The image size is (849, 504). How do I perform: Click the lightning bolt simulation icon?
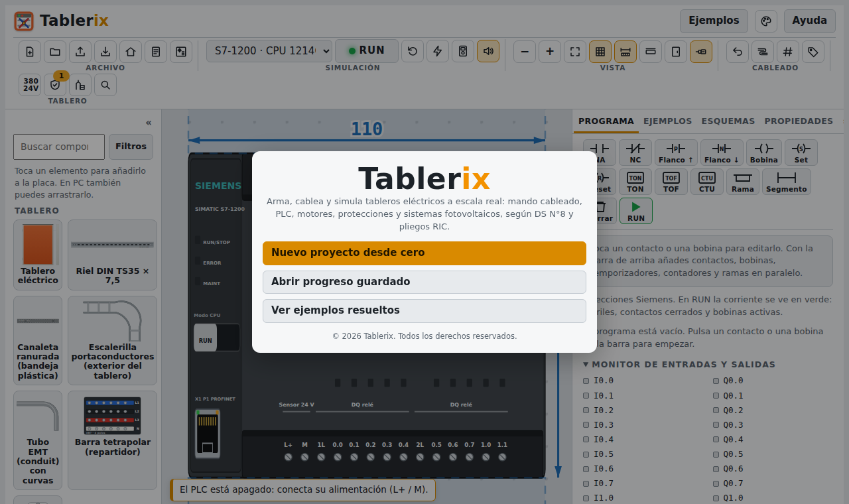point(438,51)
